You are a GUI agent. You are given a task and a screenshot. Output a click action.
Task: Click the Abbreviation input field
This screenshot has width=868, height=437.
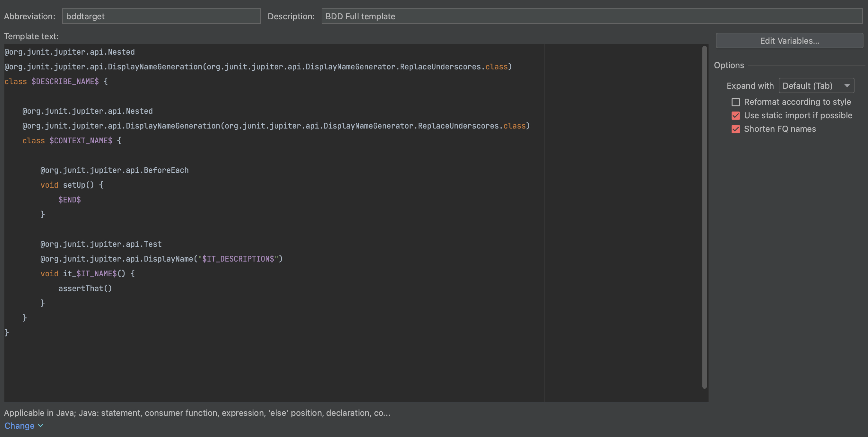[161, 16]
